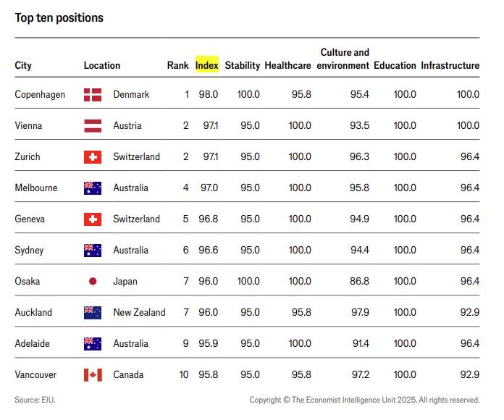Select the Japan flag icon

[x=93, y=281]
